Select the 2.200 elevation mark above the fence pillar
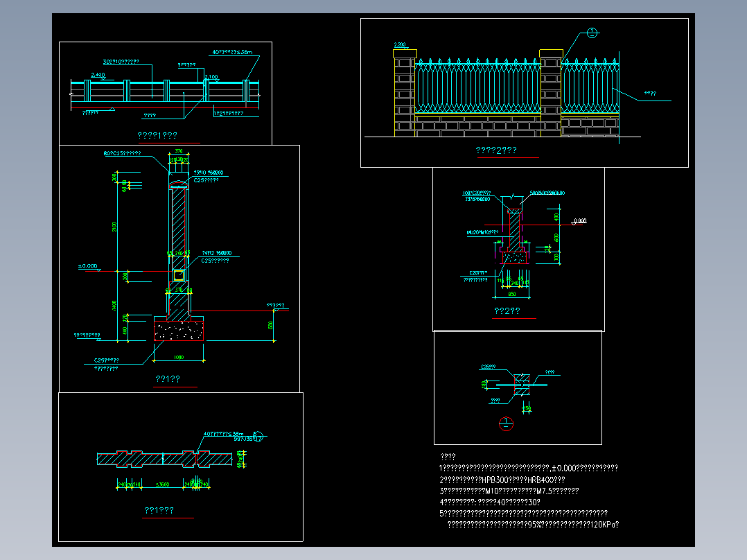 [x=400, y=45]
